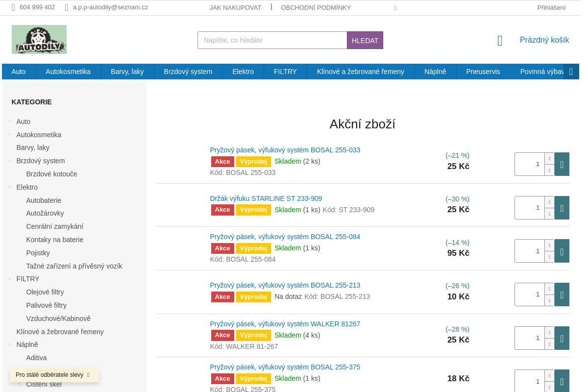Screen dimensions: 588x392
Task: Increase quantity for BOSAL 255-033
Action: click(x=549, y=158)
